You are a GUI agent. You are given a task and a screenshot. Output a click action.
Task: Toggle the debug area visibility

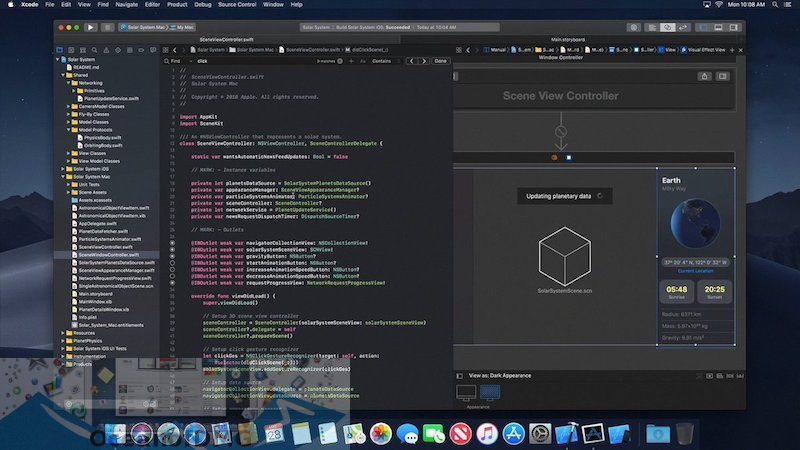[718, 27]
